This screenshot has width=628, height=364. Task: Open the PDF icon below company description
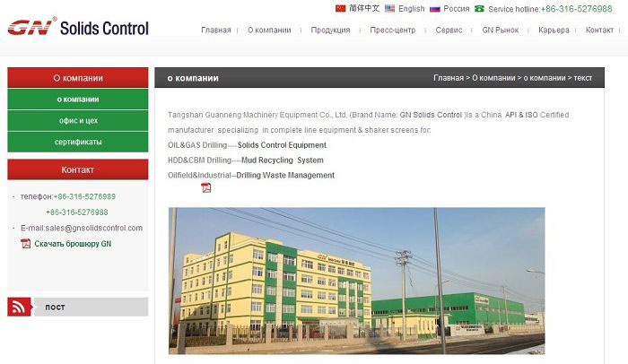205,187
